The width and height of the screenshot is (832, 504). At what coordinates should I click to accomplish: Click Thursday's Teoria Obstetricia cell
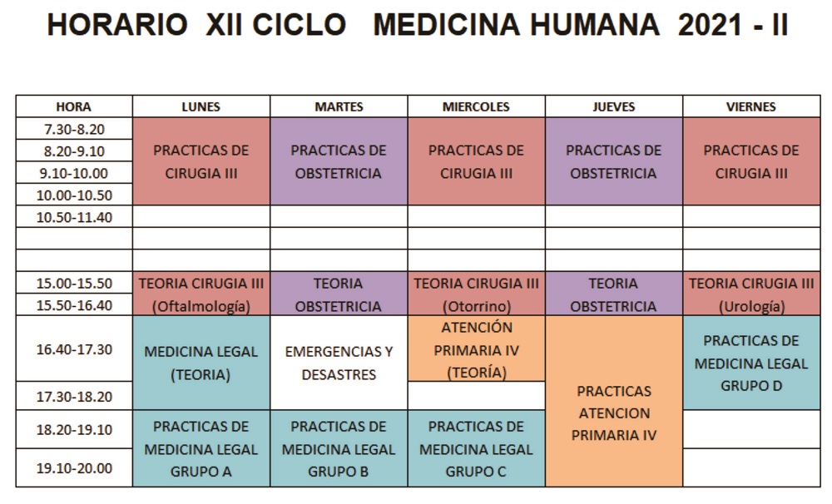point(614,294)
